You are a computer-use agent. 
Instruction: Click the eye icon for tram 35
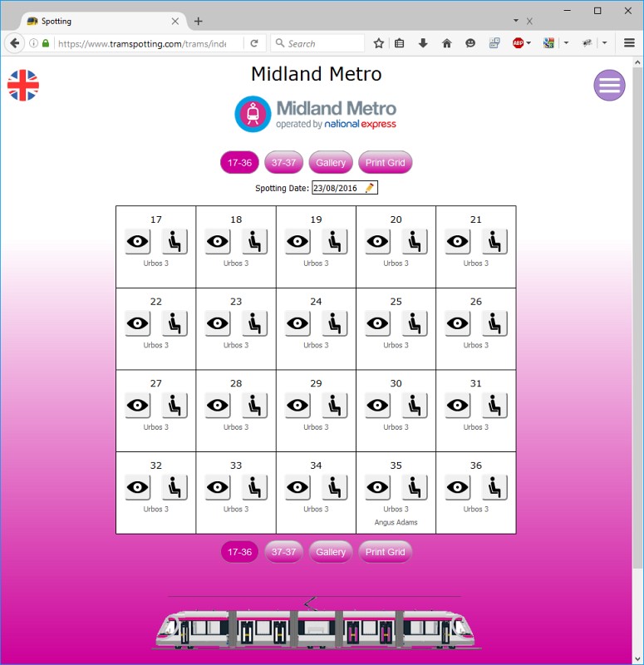coord(378,487)
